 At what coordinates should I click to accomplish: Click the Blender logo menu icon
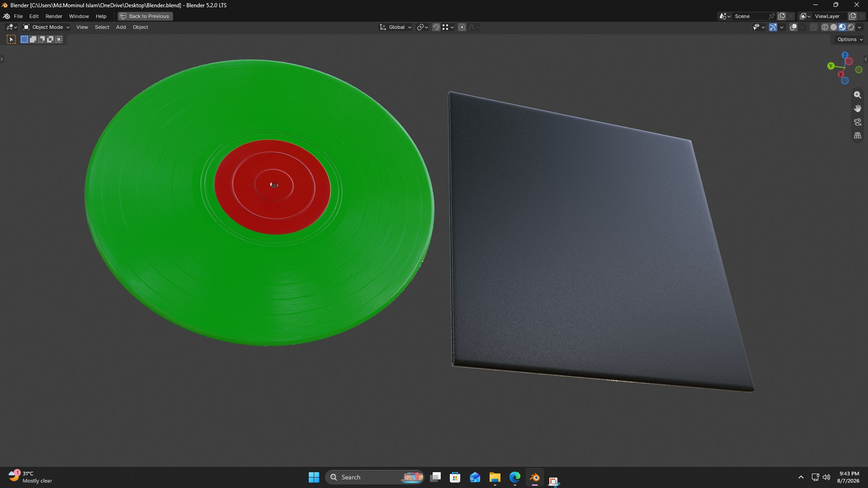[x=6, y=16]
